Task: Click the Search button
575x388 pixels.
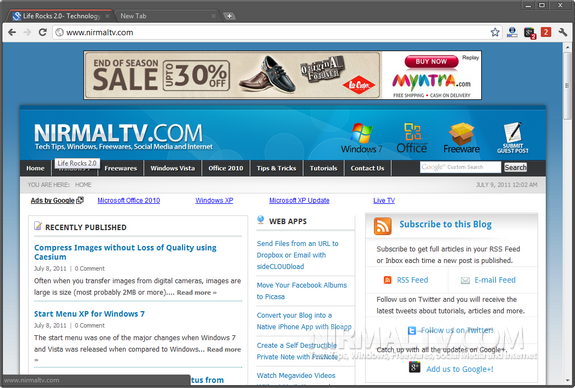Action: pos(515,167)
